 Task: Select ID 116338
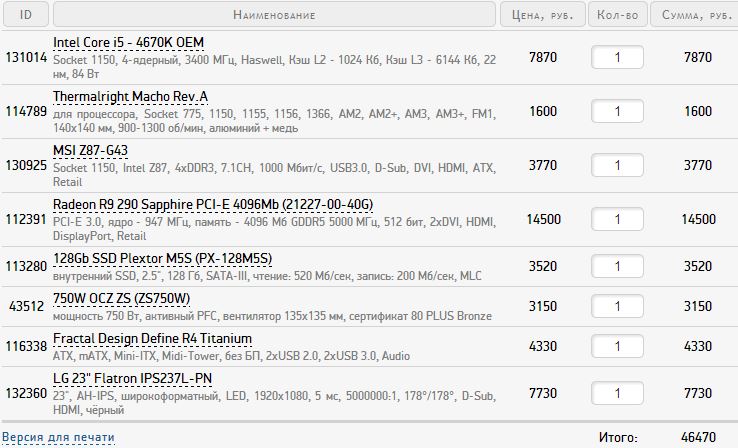(x=26, y=346)
